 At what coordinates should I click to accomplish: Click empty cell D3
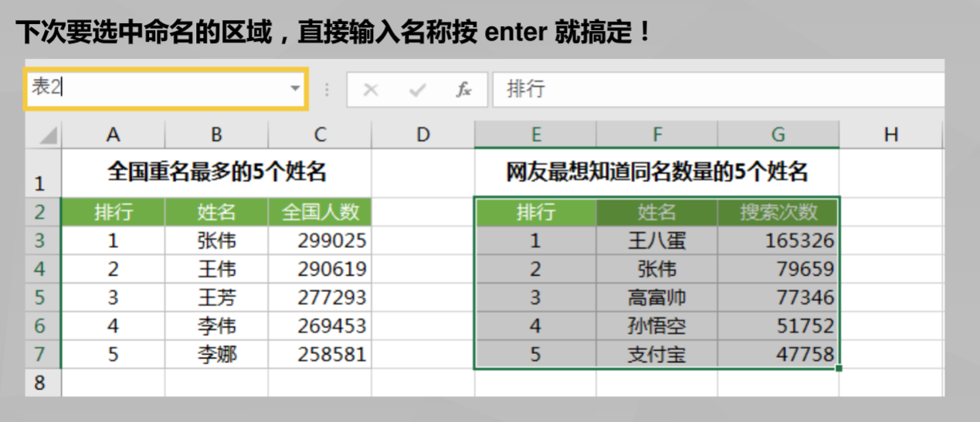422,240
